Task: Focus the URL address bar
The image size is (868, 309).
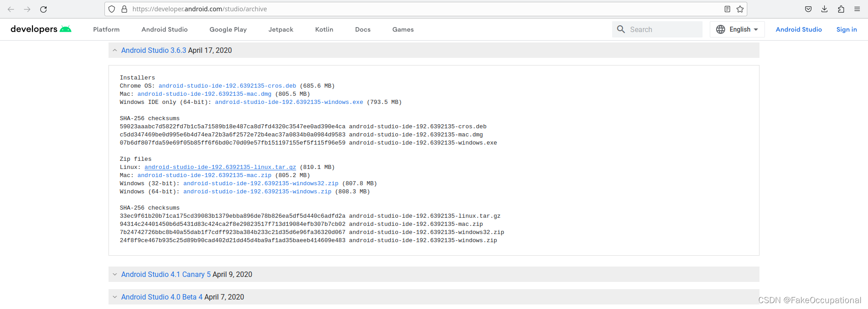Action: [x=425, y=9]
